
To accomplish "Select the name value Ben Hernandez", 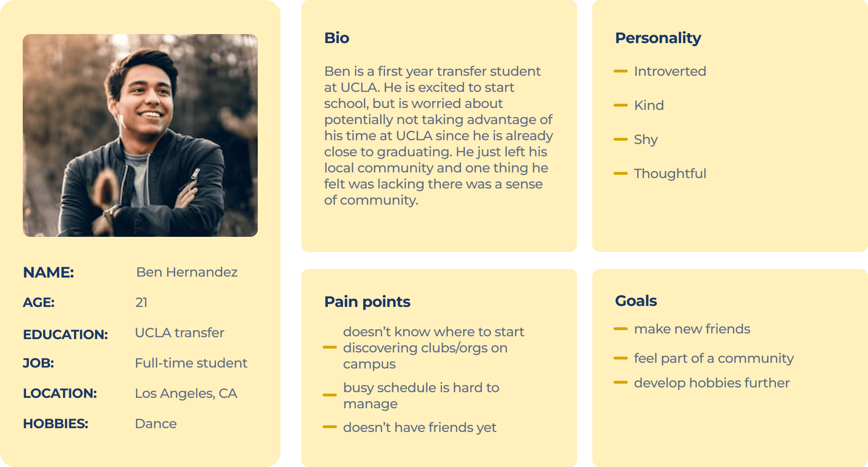I will [x=187, y=272].
